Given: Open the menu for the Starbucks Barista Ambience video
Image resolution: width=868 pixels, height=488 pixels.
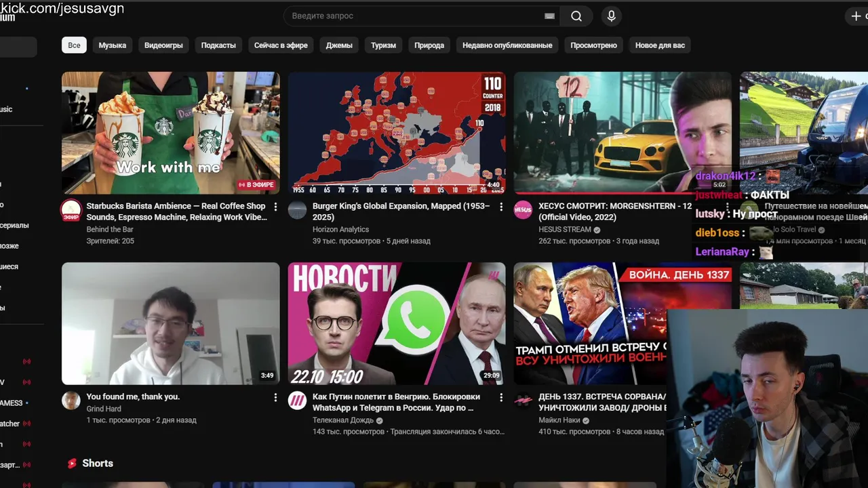Looking at the screenshot, I should (275, 207).
